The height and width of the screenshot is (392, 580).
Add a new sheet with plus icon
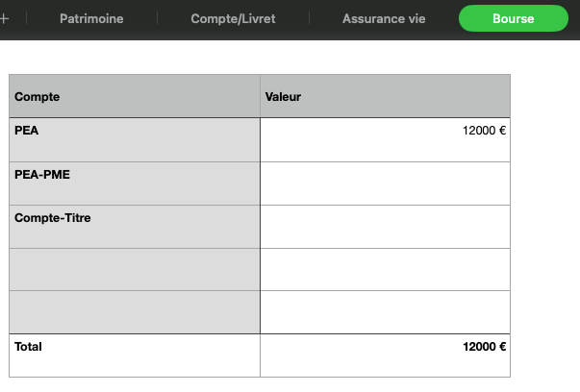tap(4, 19)
